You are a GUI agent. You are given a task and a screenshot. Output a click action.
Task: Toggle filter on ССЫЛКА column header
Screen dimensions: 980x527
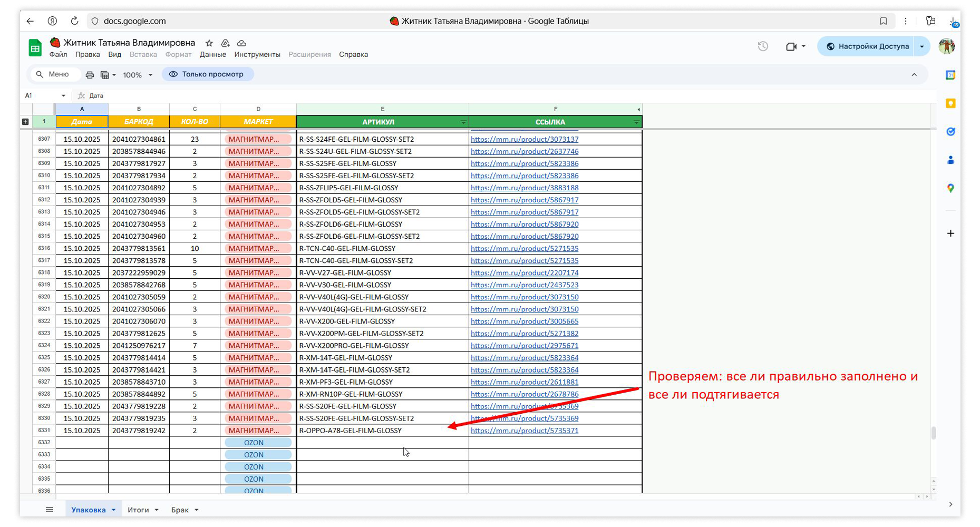pos(636,122)
